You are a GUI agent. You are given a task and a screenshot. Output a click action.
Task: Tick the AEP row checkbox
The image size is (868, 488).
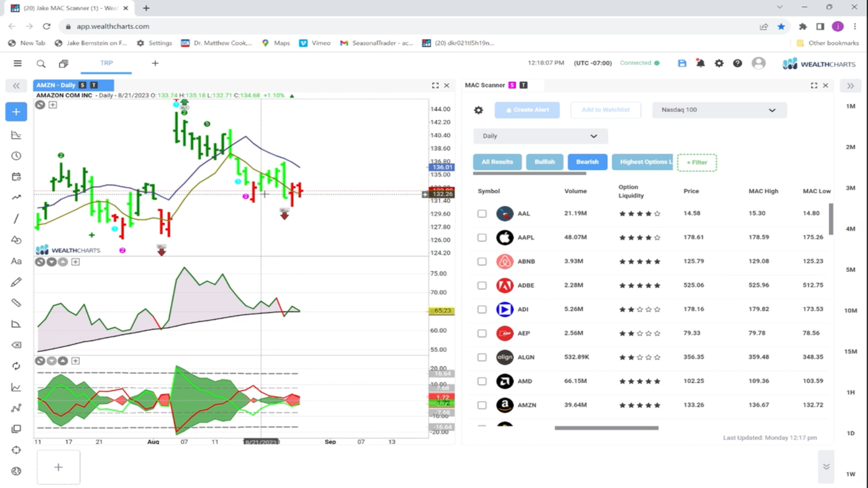[482, 333]
